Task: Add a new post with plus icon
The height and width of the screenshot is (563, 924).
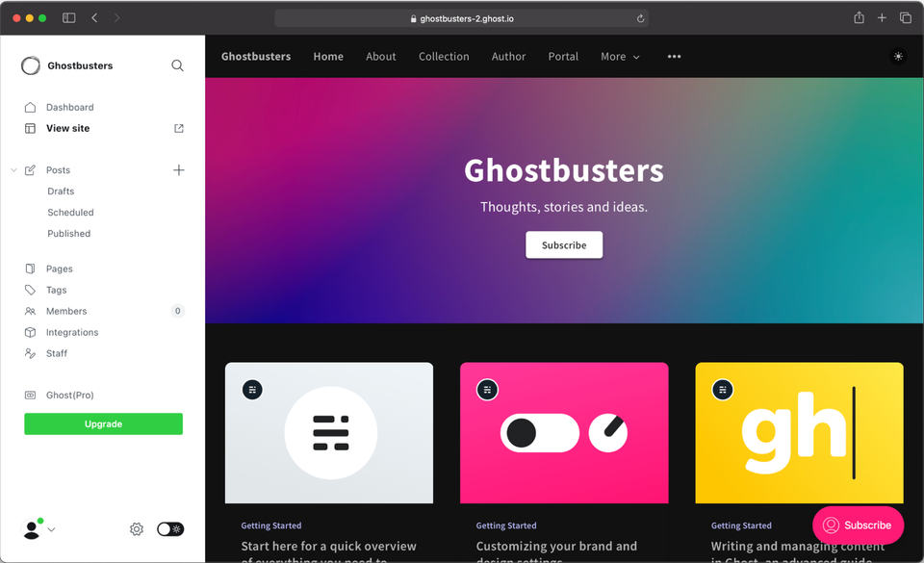Action: coord(179,170)
